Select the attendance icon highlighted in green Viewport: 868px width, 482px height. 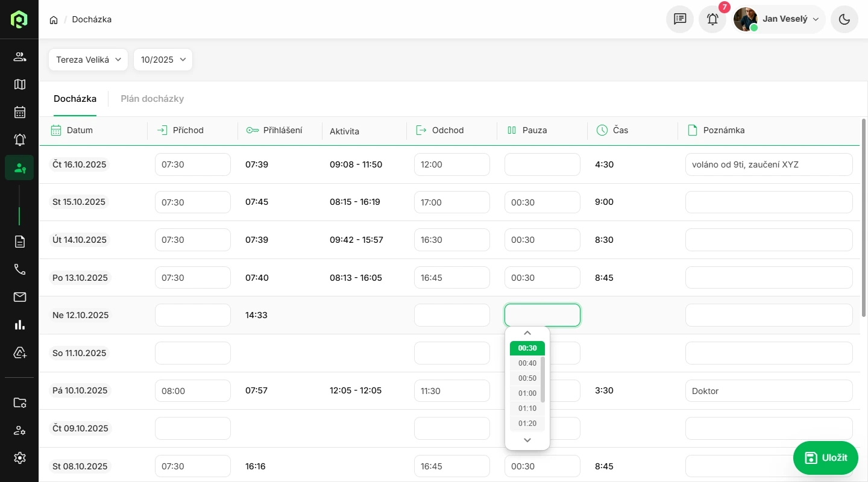[19, 168]
